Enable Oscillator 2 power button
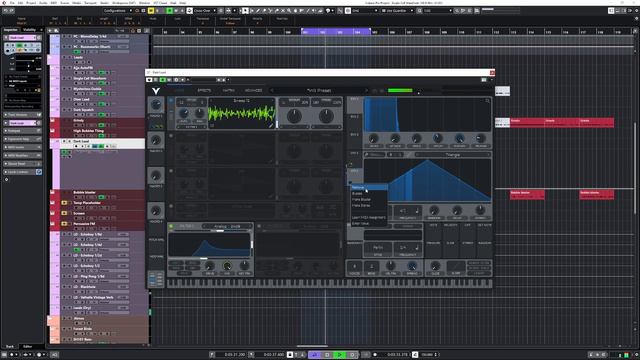This screenshot has width=640, height=360. (x=171, y=136)
